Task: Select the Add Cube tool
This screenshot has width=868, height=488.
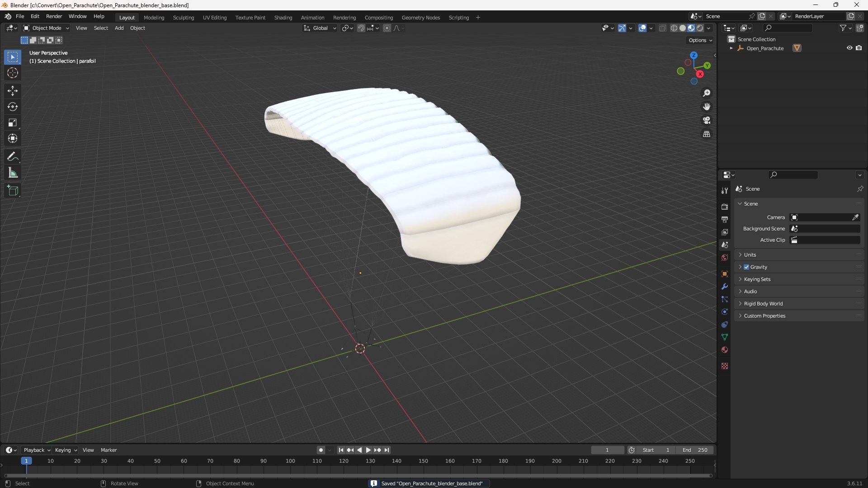Action: tap(13, 191)
